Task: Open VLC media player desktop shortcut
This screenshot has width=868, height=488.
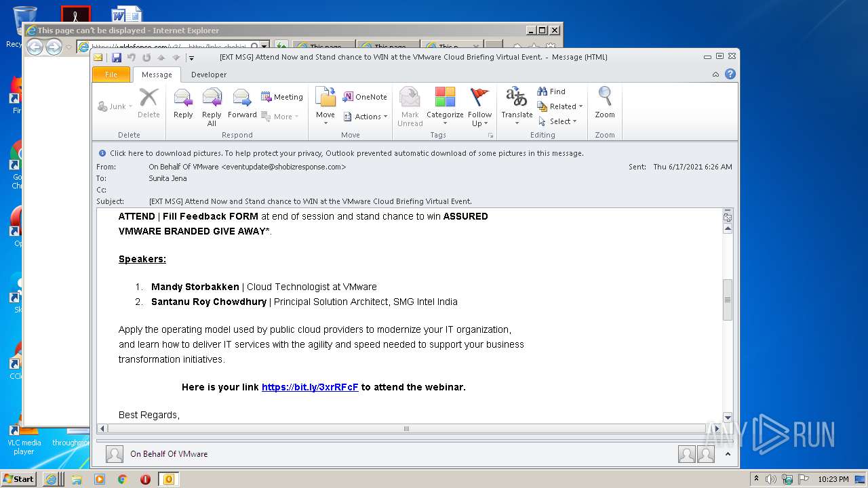Action: point(24,438)
